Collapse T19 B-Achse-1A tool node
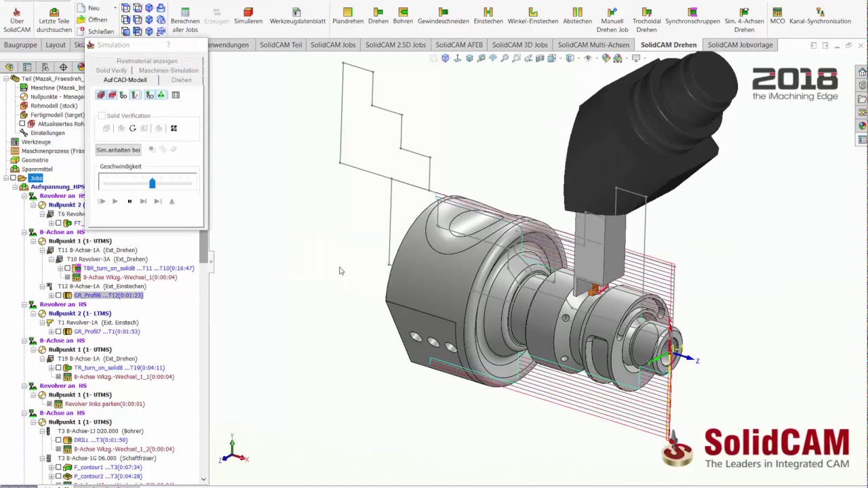This screenshot has width=868, height=488. coord(42,359)
